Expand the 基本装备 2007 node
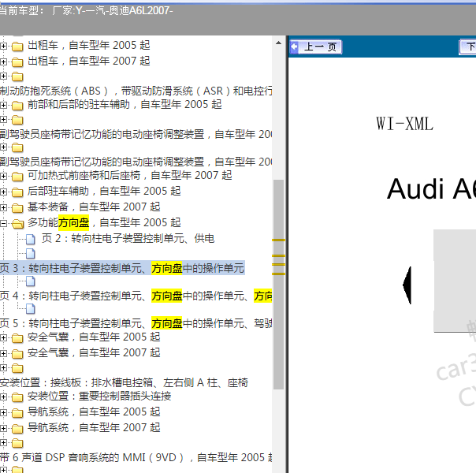This screenshot has width=476, height=473. click(x=3, y=207)
